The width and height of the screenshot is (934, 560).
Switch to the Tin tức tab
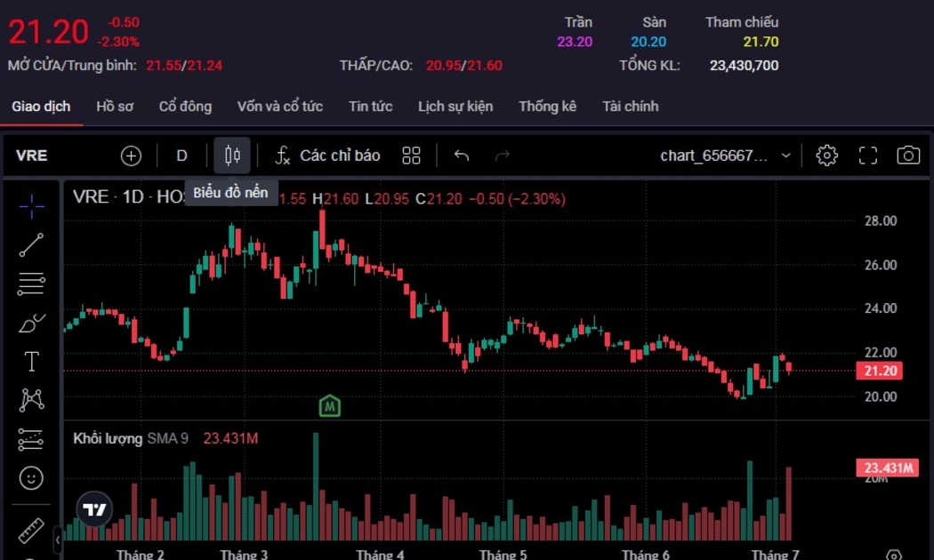[x=370, y=106]
